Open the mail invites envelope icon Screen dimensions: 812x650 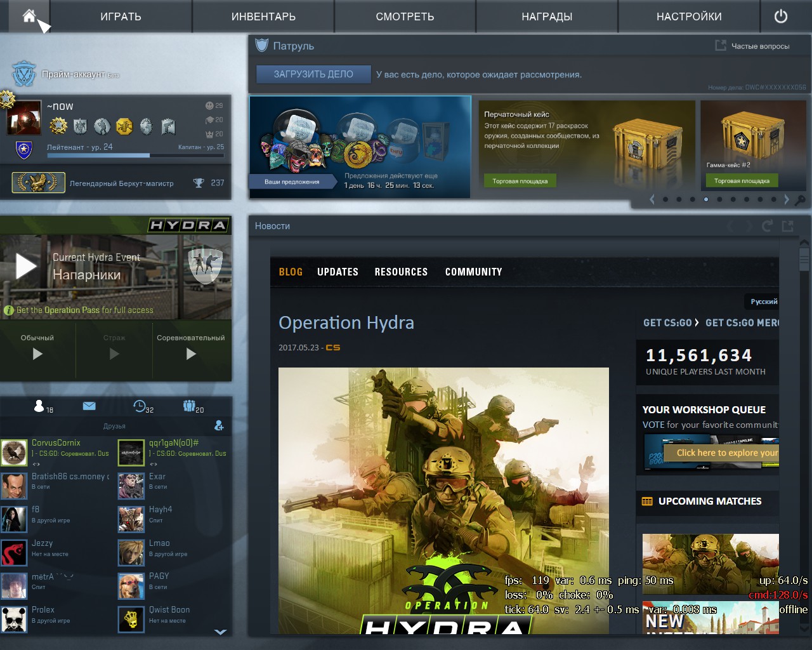(89, 406)
